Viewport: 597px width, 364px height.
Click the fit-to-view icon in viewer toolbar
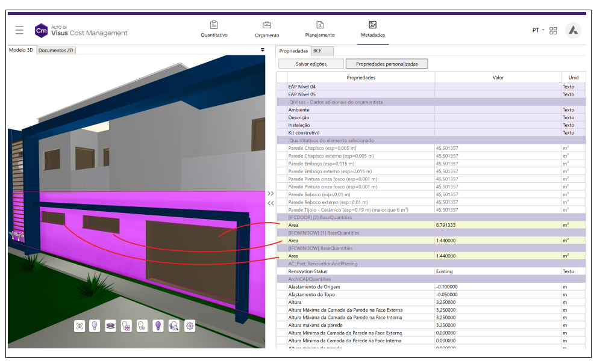(x=80, y=325)
